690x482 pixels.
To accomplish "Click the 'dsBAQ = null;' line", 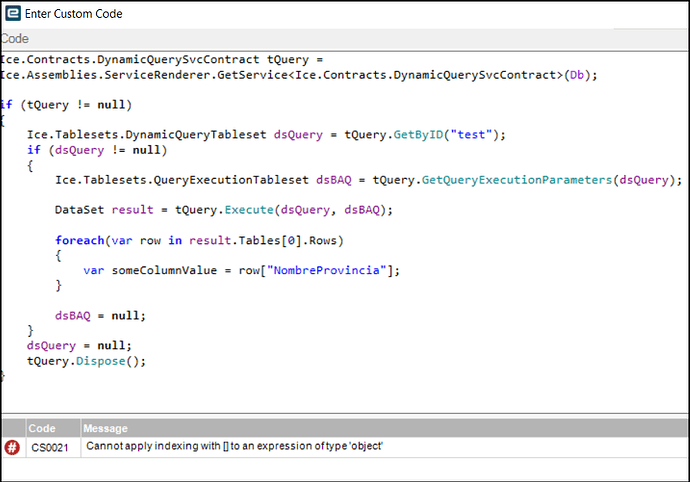I will coord(100,316).
